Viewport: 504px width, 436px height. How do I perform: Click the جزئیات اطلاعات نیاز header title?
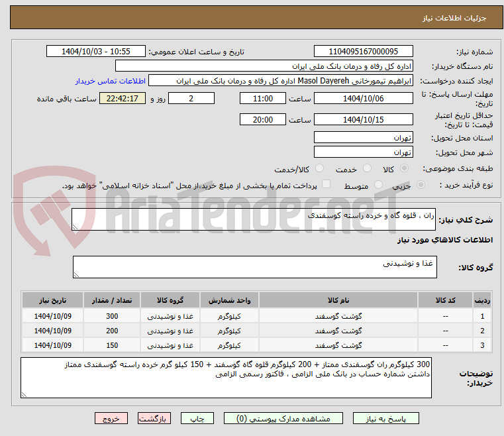(454, 18)
